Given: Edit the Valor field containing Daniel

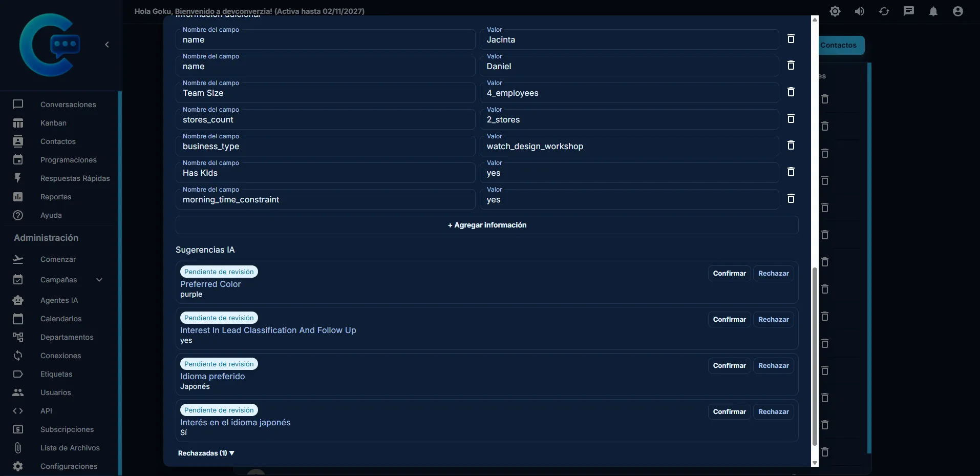Looking at the screenshot, I should [x=629, y=66].
